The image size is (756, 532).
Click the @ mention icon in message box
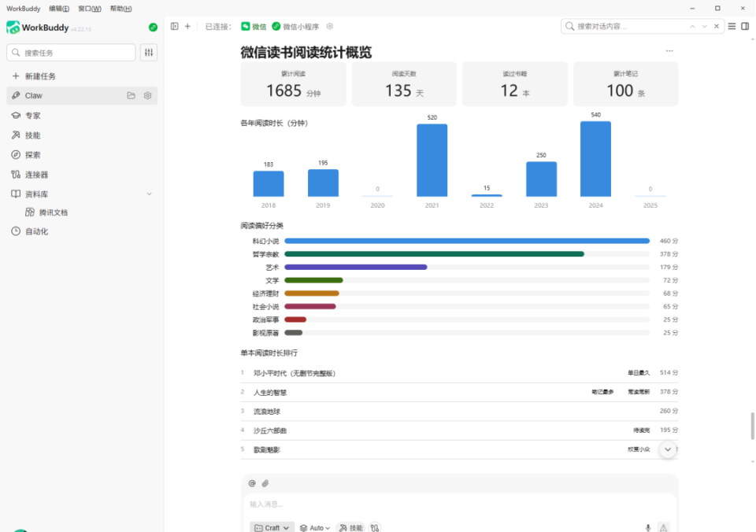tap(252, 483)
